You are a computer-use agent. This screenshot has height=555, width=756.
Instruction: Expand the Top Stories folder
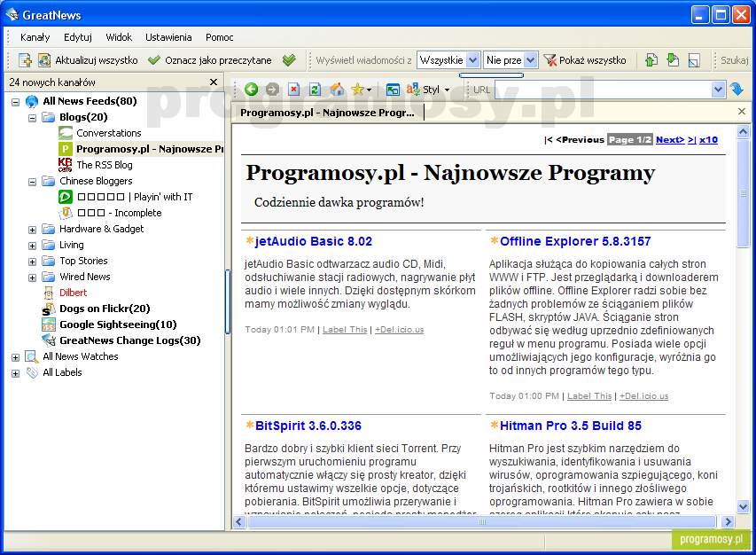tap(32, 262)
